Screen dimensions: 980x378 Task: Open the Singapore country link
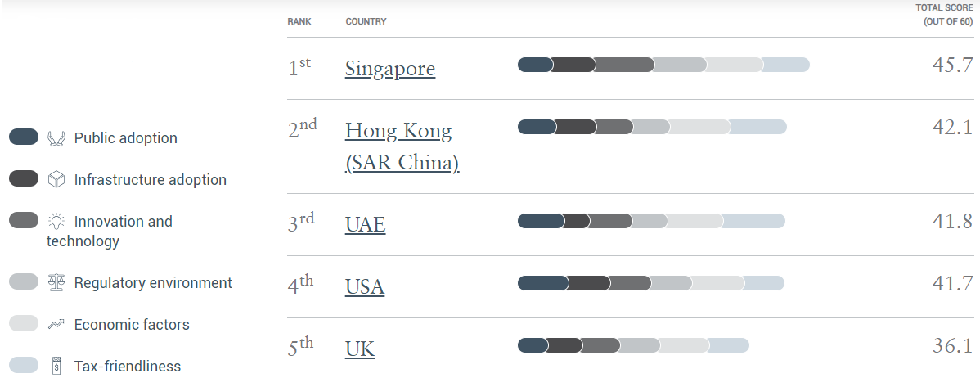point(390,68)
